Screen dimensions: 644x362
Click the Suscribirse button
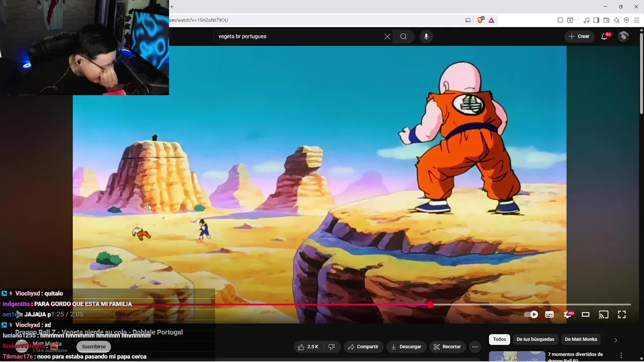pos(94,346)
